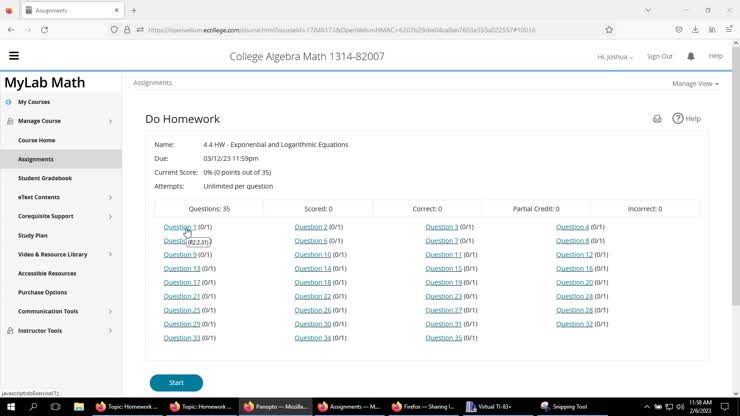Click the notifications bell icon

(x=690, y=56)
